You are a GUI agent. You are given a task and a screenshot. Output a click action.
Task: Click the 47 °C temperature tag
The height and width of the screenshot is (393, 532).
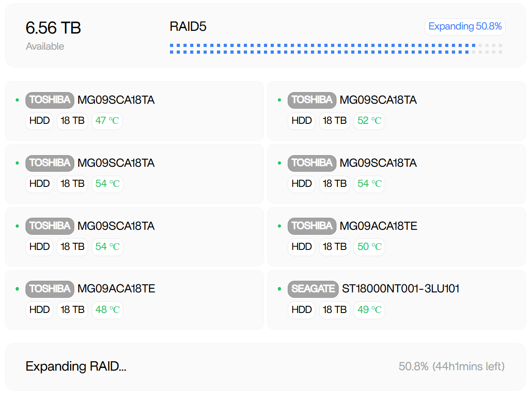click(107, 121)
